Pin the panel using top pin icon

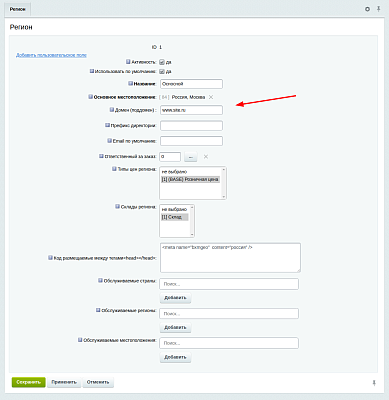(379, 9)
